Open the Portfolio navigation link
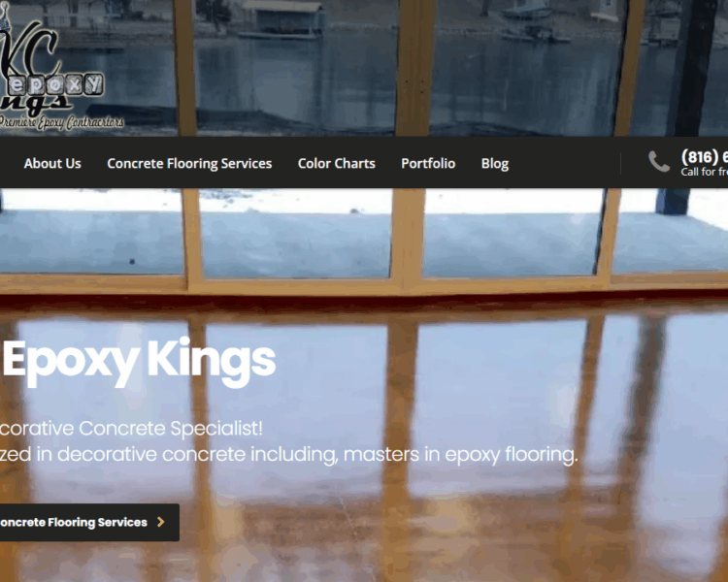 [x=428, y=163]
